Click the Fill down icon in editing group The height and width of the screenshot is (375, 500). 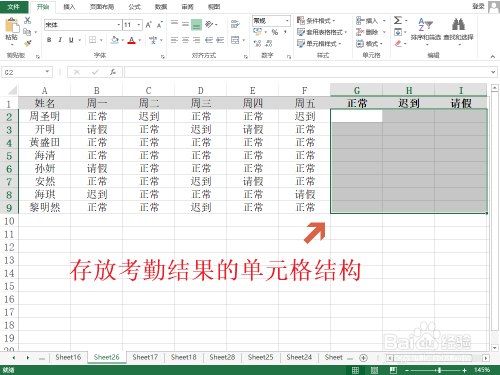398,32
